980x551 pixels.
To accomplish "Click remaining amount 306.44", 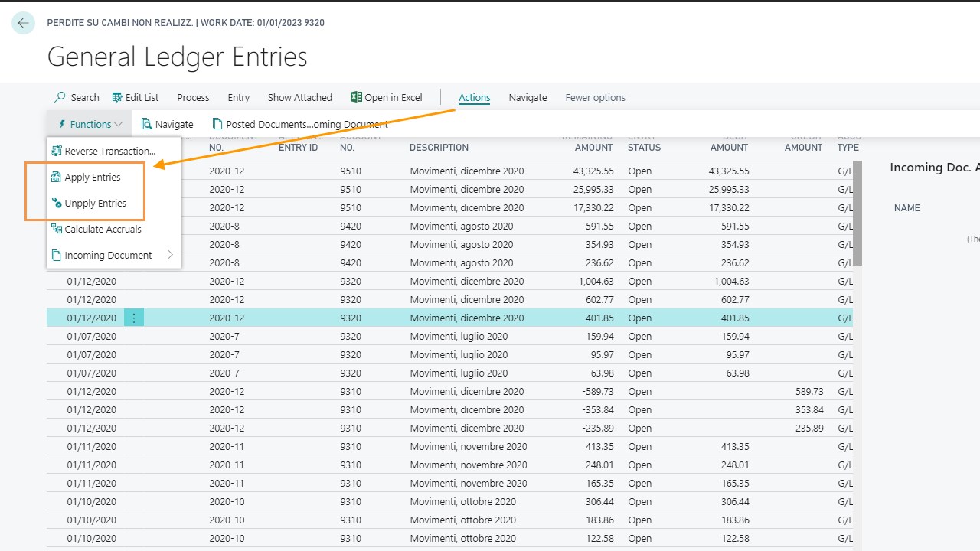I will (600, 501).
